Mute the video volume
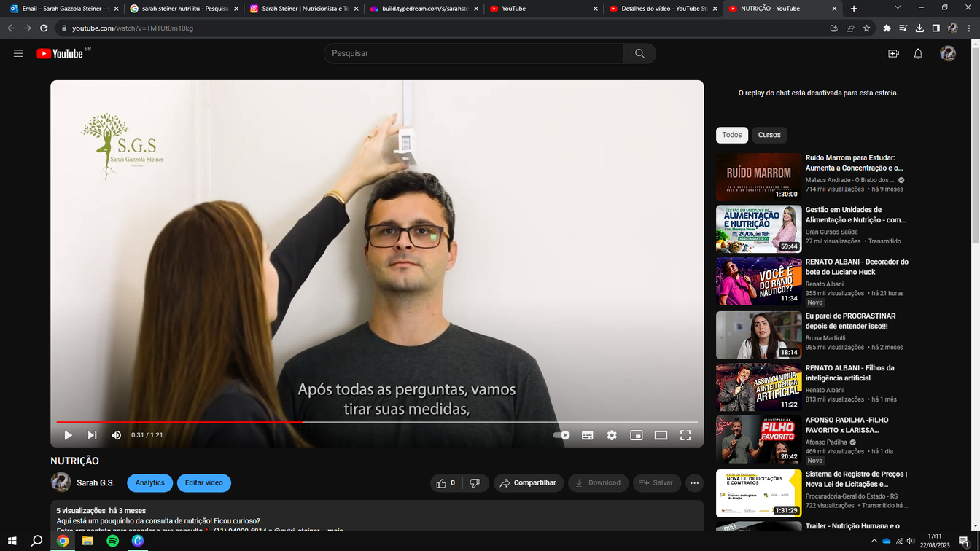 [x=116, y=435]
